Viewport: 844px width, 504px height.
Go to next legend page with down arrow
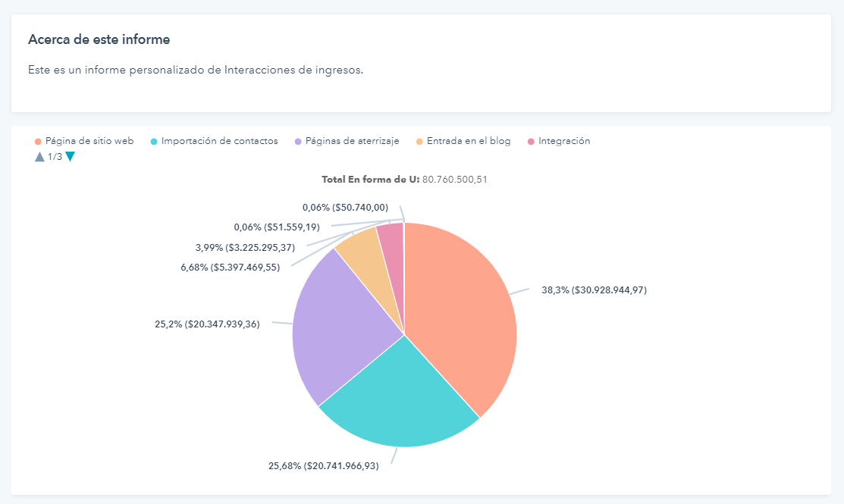[x=70, y=157]
